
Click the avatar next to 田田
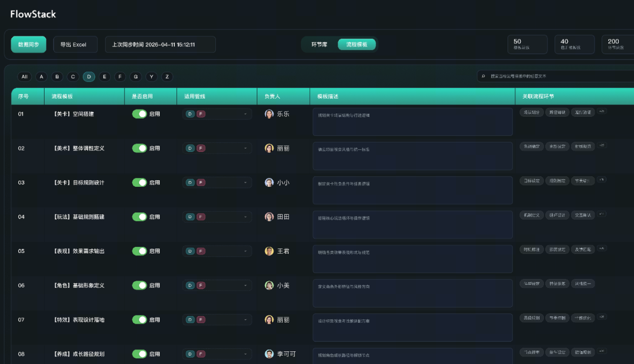click(269, 217)
